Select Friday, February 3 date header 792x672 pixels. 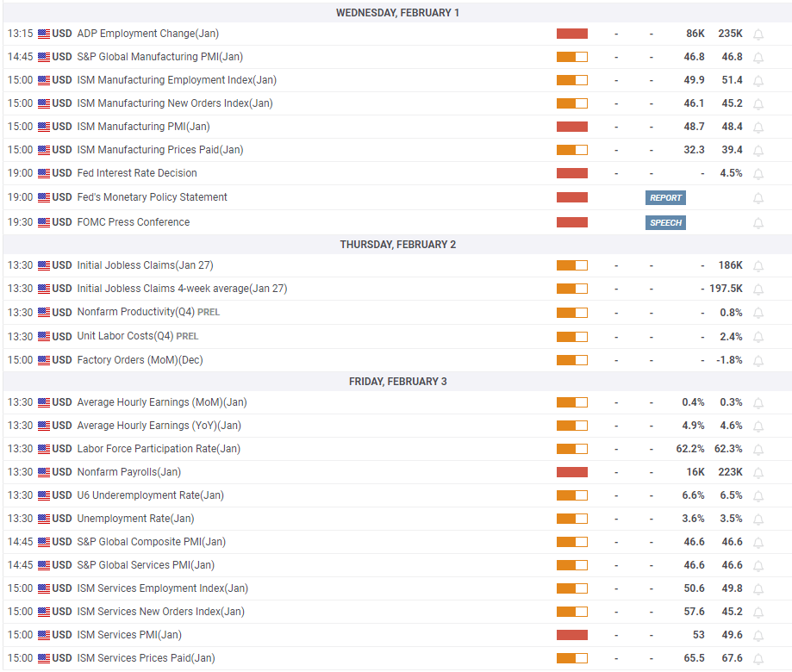click(x=397, y=381)
